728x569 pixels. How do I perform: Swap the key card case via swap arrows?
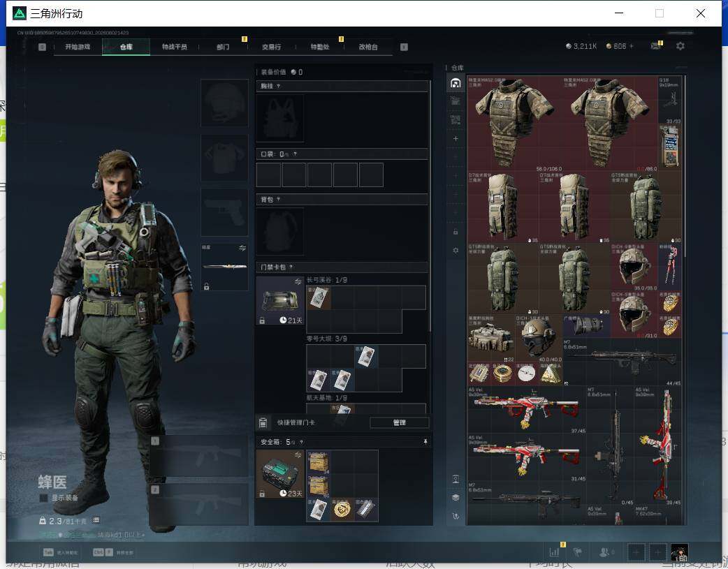click(x=298, y=282)
